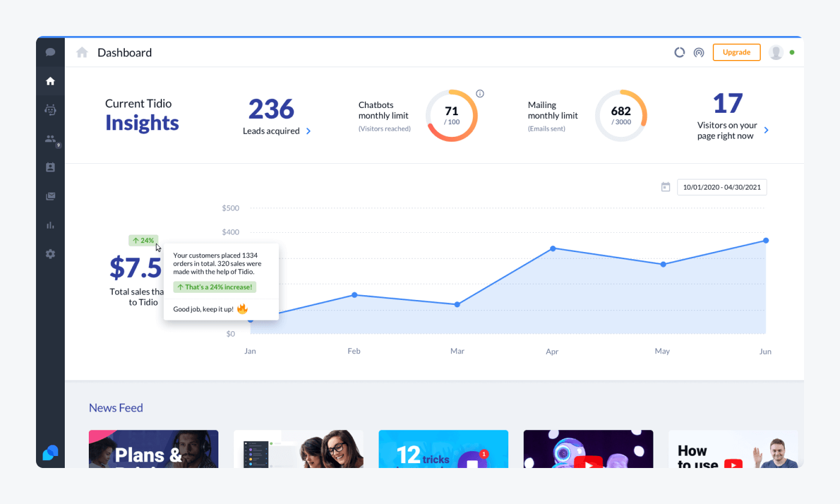Open the live chat conversations panel
Image resolution: width=840 pixels, height=504 pixels.
(50, 52)
